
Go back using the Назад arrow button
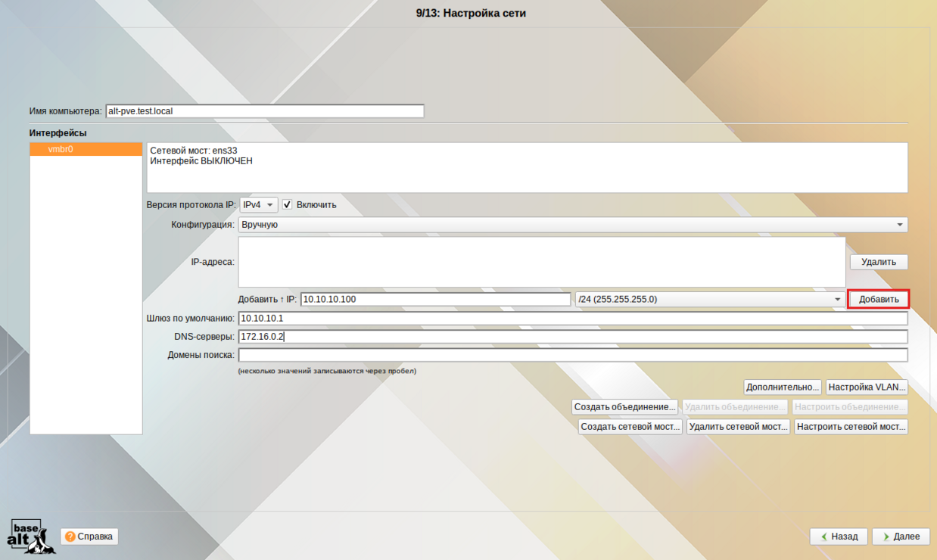coord(838,537)
